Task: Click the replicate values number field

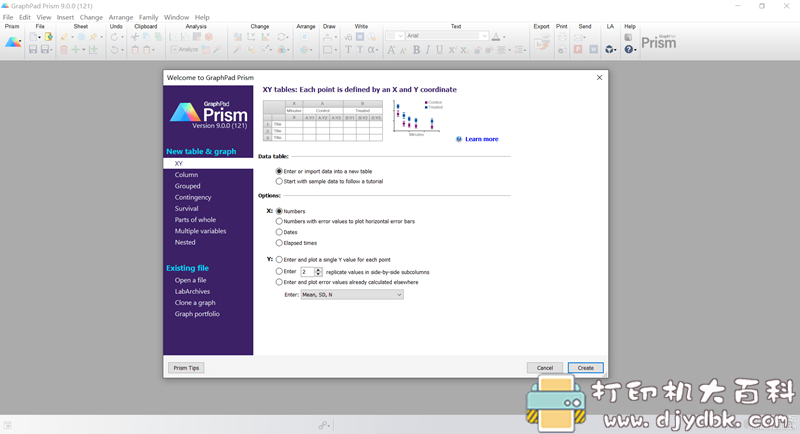Action: pos(307,272)
